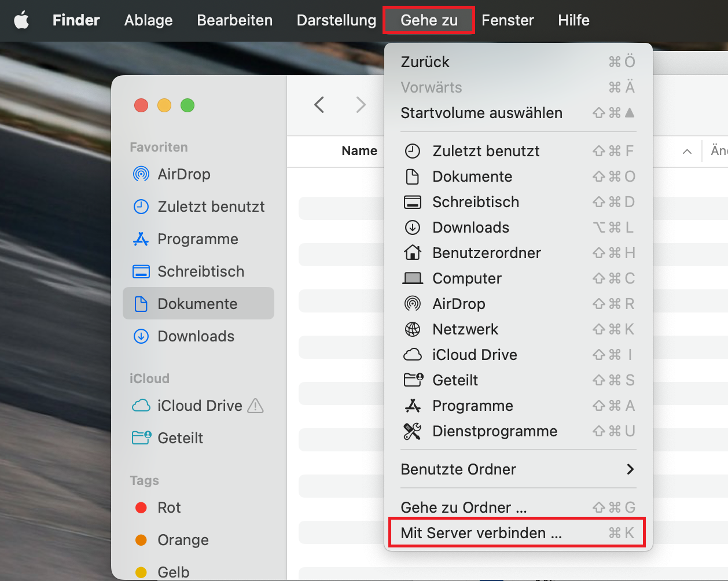The width and height of the screenshot is (728, 581).
Task: Click the Schreibtisch sidebar icon
Action: pyautogui.click(x=141, y=271)
